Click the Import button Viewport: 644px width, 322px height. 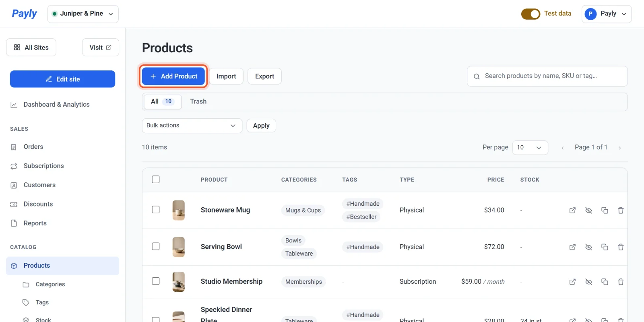(x=226, y=76)
